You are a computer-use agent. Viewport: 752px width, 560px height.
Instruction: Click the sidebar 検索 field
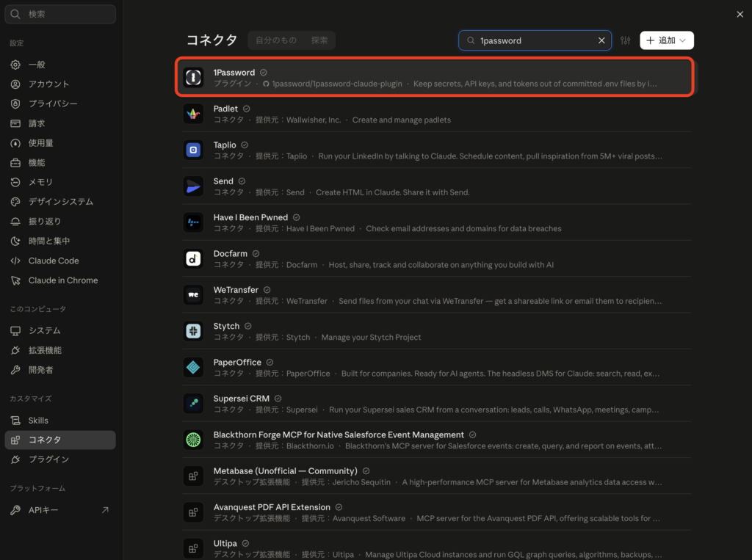pos(60,14)
